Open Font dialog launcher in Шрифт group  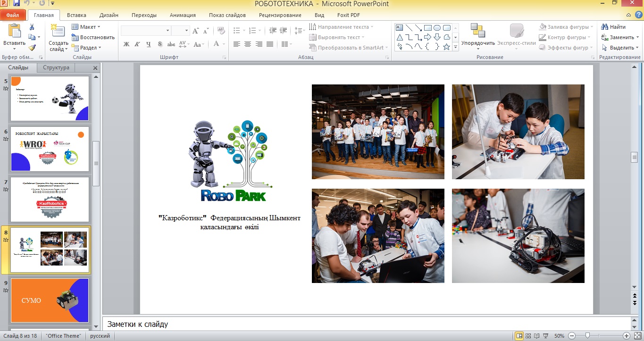pyautogui.click(x=224, y=58)
